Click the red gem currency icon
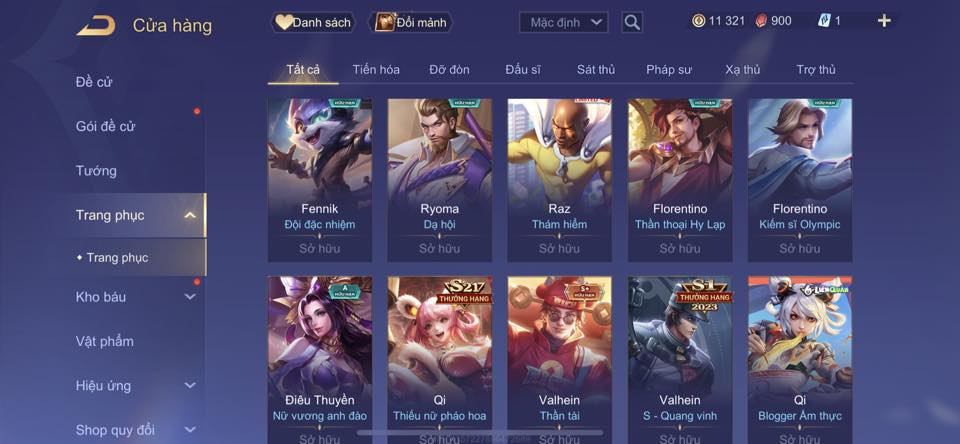Image resolution: width=960 pixels, height=444 pixels. (x=760, y=21)
